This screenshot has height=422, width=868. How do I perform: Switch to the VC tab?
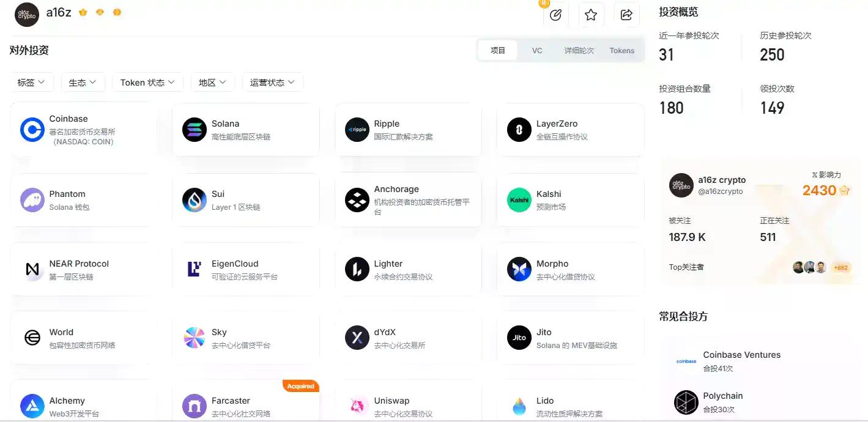coord(536,50)
